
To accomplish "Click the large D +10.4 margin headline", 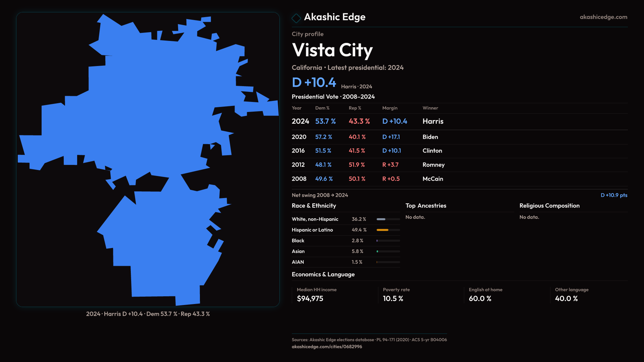I will (x=314, y=82).
